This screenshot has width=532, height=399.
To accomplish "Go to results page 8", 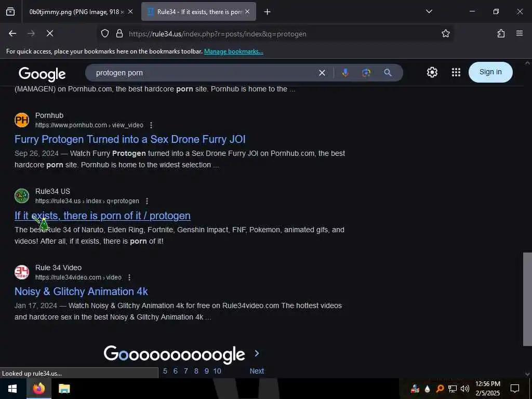I will pyautogui.click(x=196, y=371).
